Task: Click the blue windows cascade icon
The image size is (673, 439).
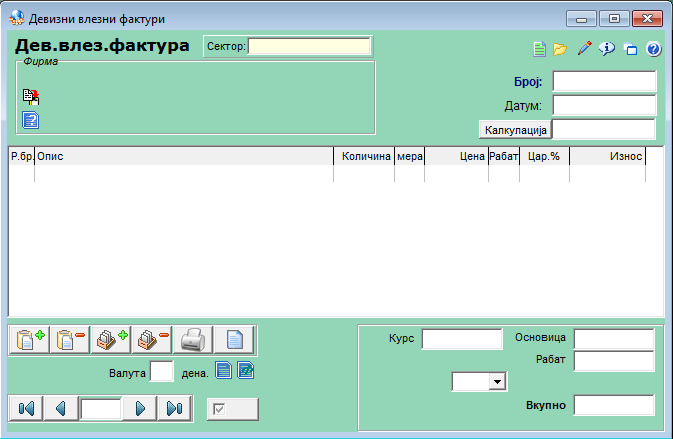Action: tap(630, 49)
